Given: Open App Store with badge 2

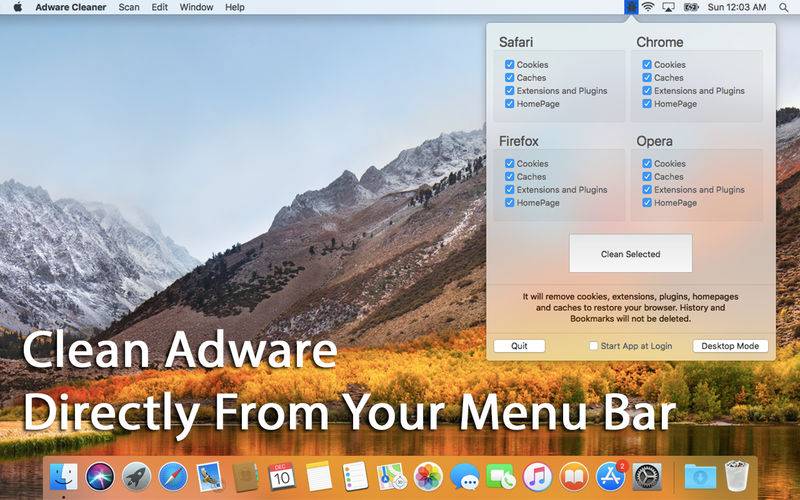Looking at the screenshot, I should [611, 477].
